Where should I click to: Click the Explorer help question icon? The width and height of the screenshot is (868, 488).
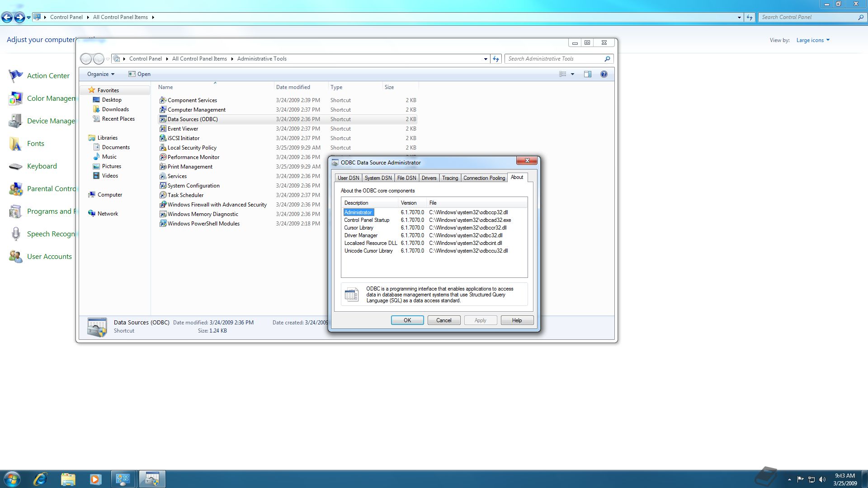[x=604, y=74]
